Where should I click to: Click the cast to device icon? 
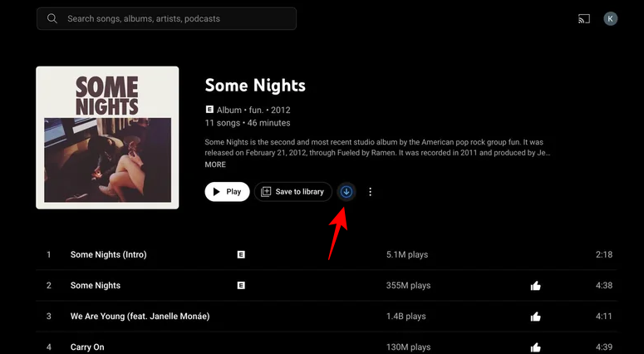pyautogui.click(x=583, y=18)
